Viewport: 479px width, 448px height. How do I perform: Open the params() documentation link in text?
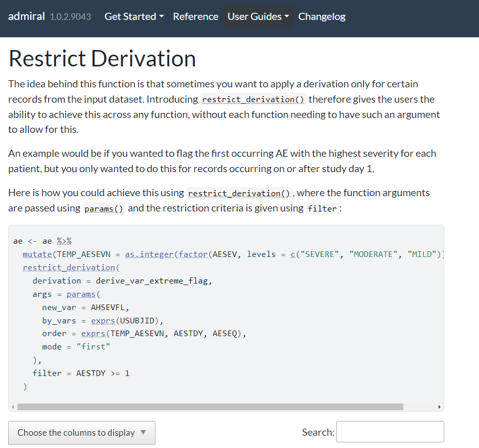(x=104, y=209)
